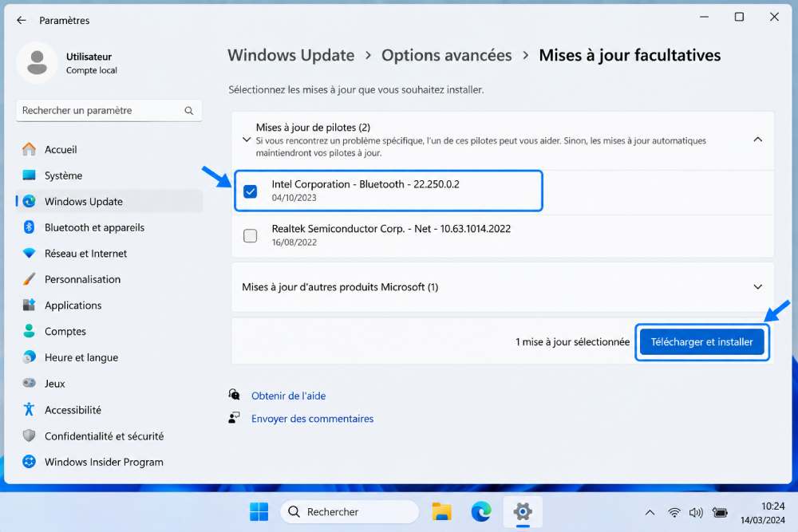This screenshot has height=532, width=798.
Task: Open the Comptes person icon
Action: 29,330
